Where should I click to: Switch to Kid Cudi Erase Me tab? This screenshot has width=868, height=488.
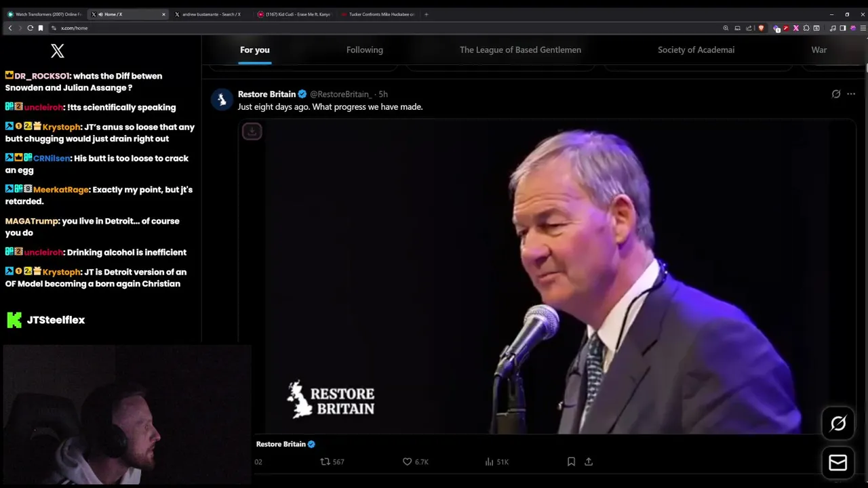pos(296,14)
